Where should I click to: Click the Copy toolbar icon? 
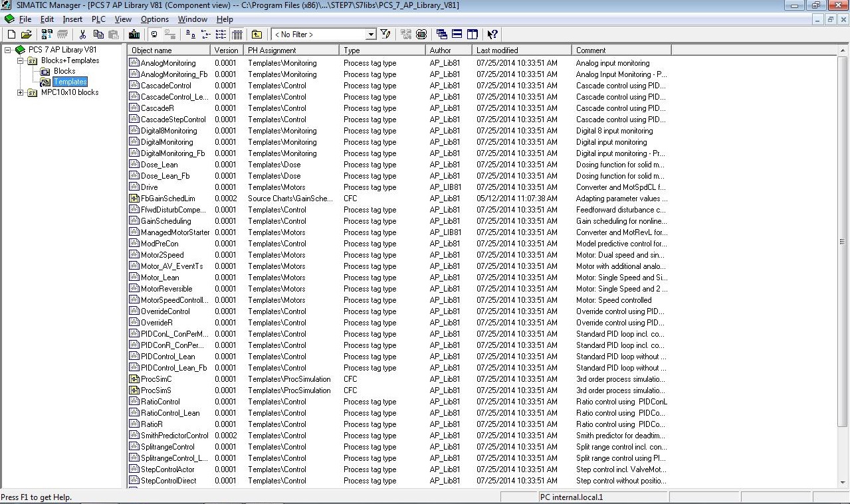[x=98, y=35]
